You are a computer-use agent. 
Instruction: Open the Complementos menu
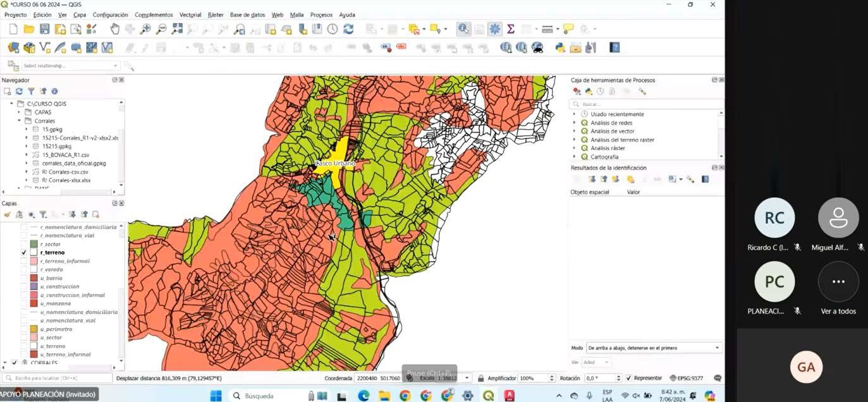pos(154,15)
